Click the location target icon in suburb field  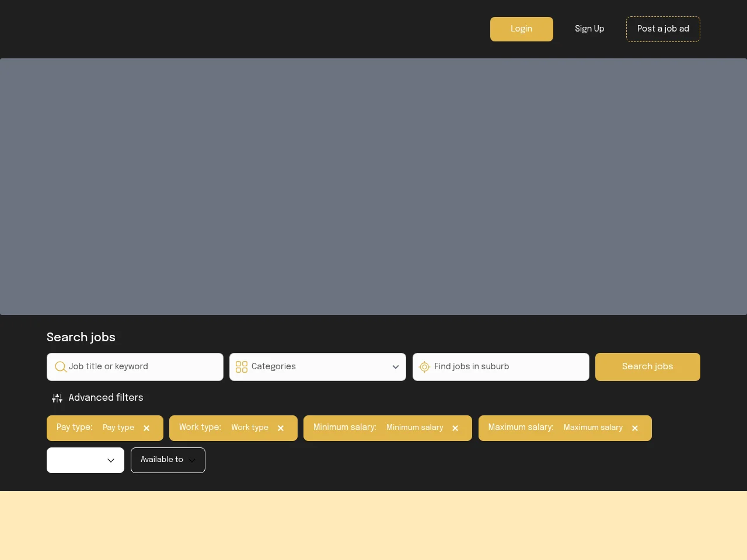tap(424, 367)
